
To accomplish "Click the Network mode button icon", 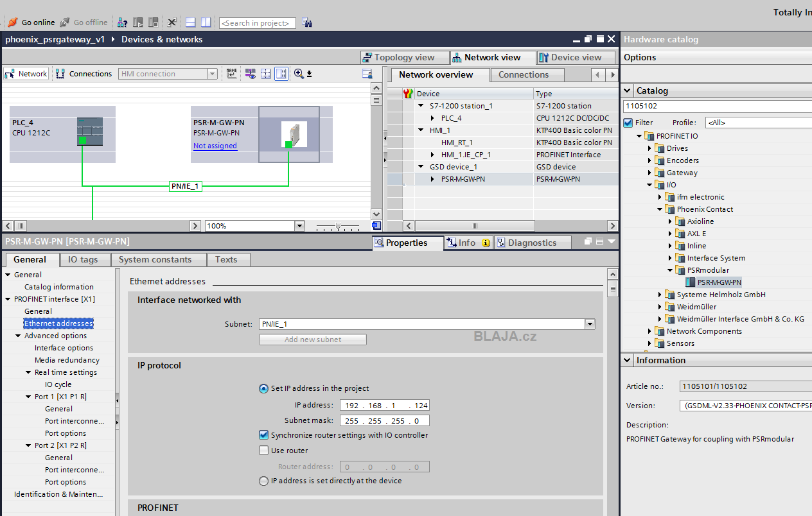I will pyautogui.click(x=10, y=74).
